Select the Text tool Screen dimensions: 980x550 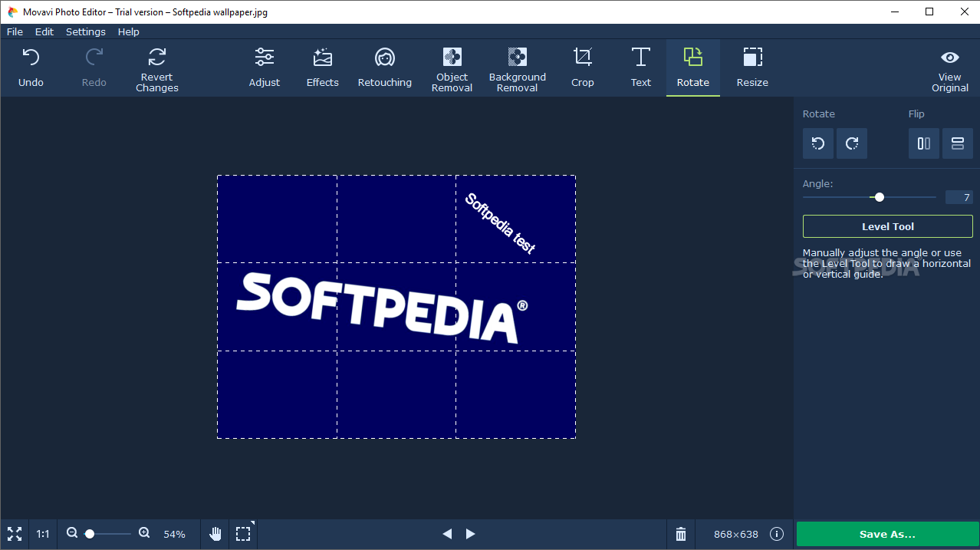coord(641,68)
